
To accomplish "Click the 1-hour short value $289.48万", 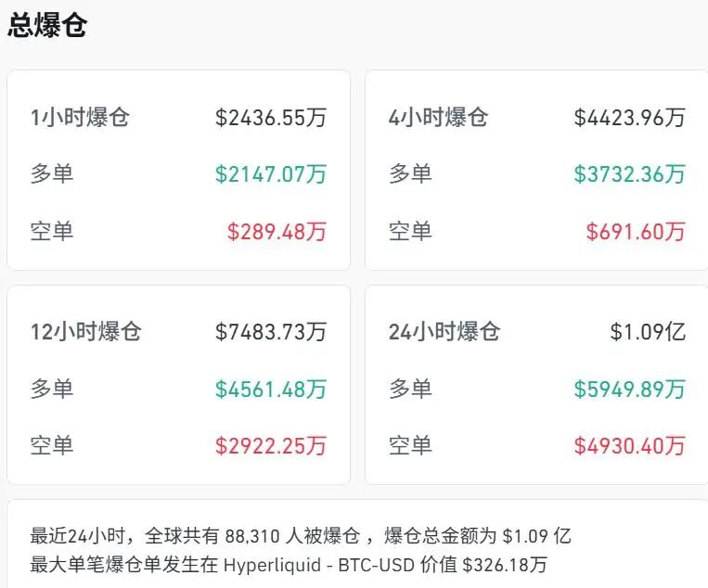I will [277, 231].
